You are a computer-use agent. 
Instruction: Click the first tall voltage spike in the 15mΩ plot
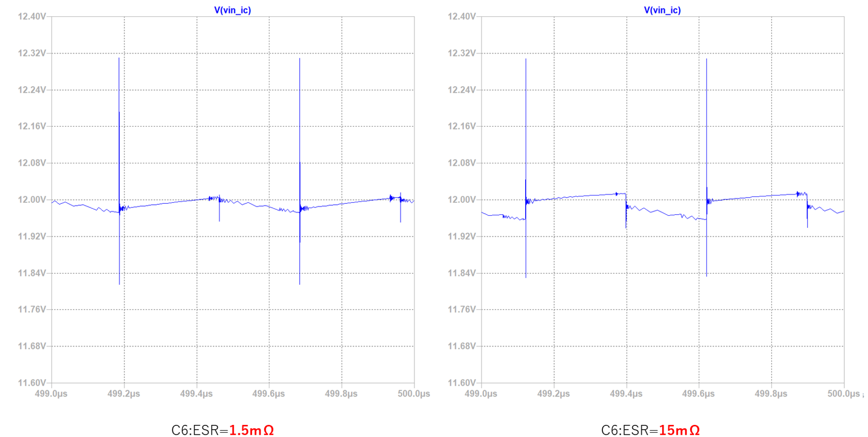526,131
